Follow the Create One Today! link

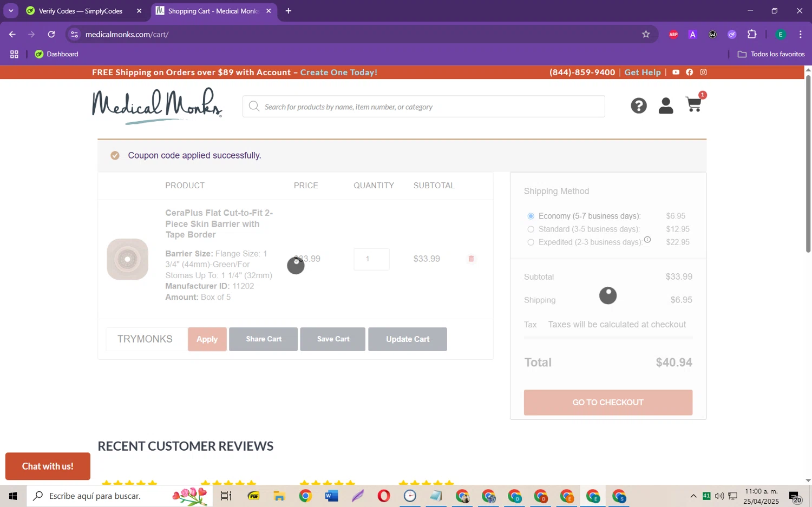click(339, 72)
